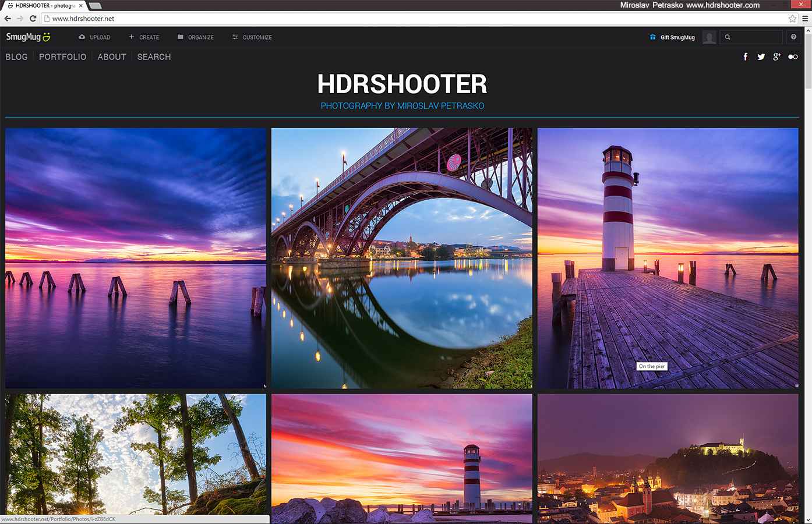Viewport: 812px width, 524px height.
Task: Click the user profile avatar icon
Action: pyautogui.click(x=709, y=37)
